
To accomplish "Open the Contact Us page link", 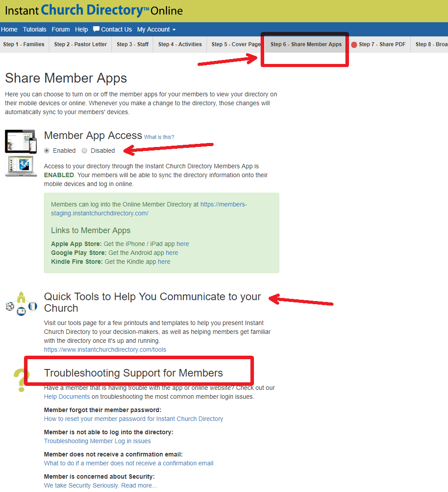I will (116, 29).
